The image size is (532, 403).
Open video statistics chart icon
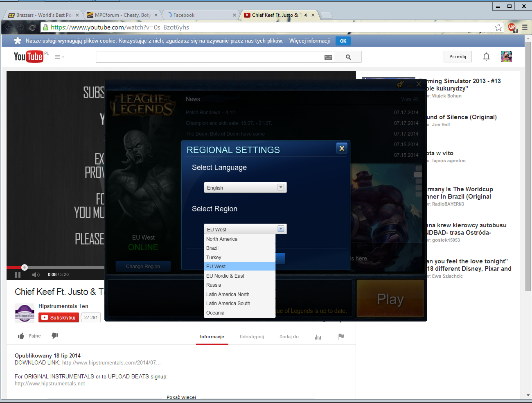point(318,337)
